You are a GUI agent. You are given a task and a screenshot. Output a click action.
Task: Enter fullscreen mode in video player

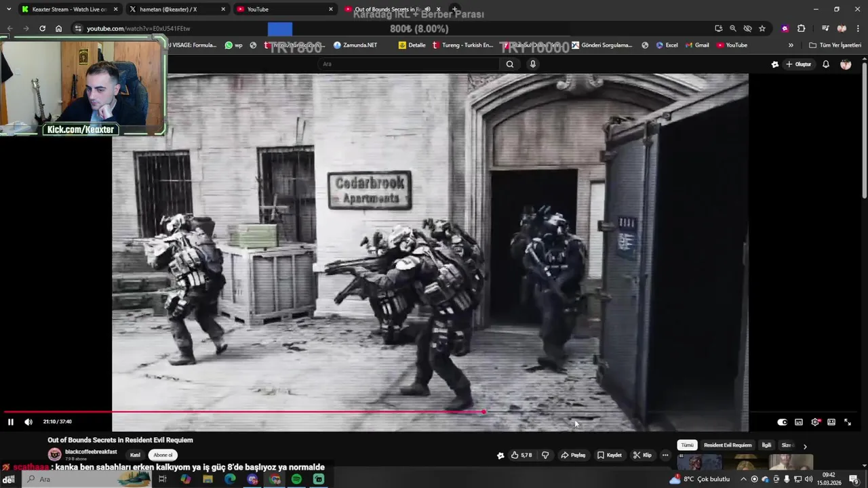tap(848, 422)
